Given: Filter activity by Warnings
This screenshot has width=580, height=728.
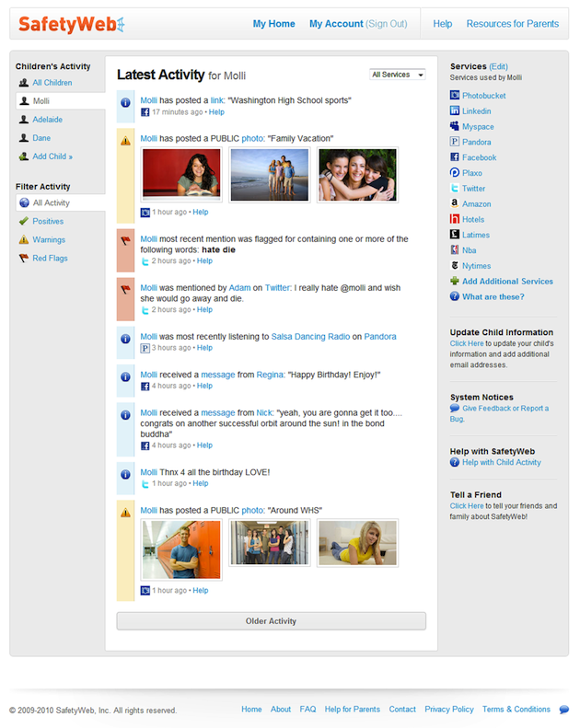Looking at the screenshot, I should pyautogui.click(x=48, y=240).
